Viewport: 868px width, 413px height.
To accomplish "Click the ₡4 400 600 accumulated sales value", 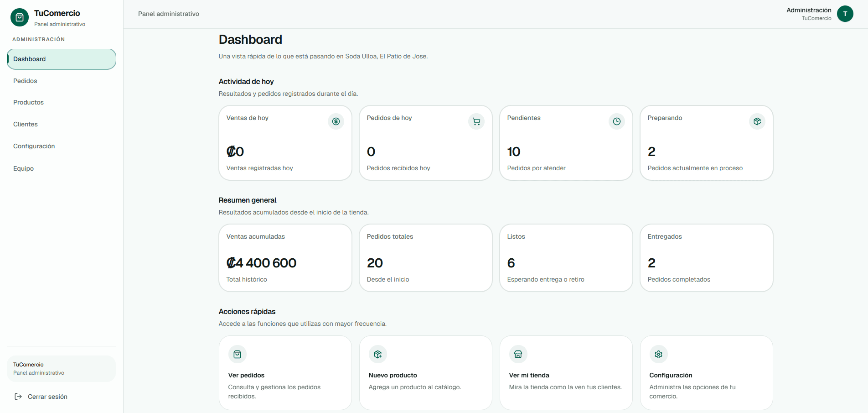I will coord(262,263).
